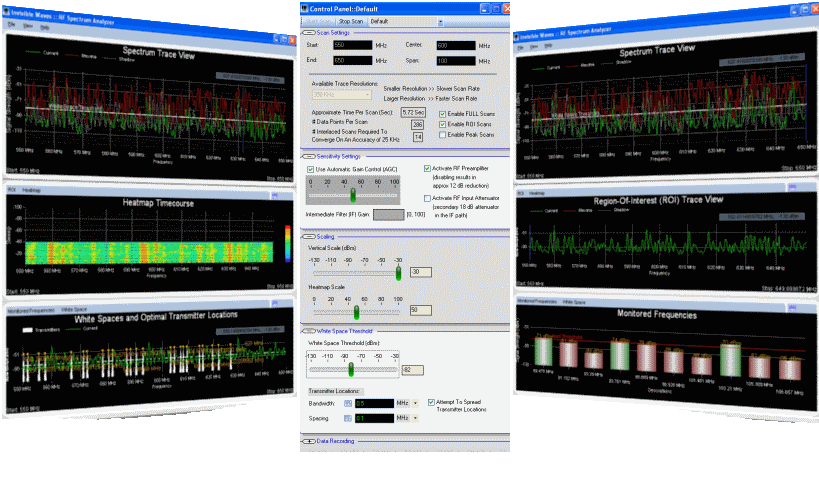This screenshot has width=819, height=484.
Task: Open Help menu in the analyzer window showing the Heatmap
Action: tap(45, 27)
